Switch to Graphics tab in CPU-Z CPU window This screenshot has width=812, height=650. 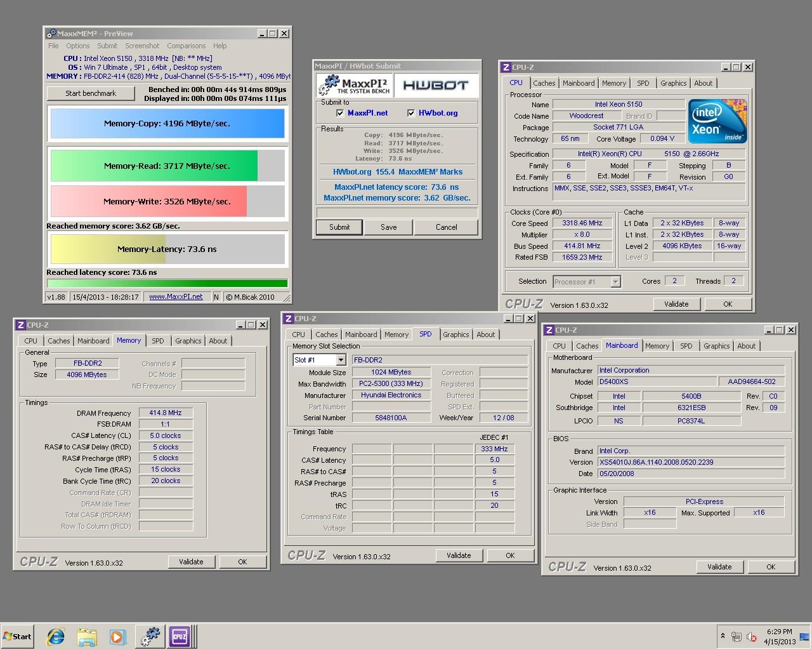coord(673,83)
